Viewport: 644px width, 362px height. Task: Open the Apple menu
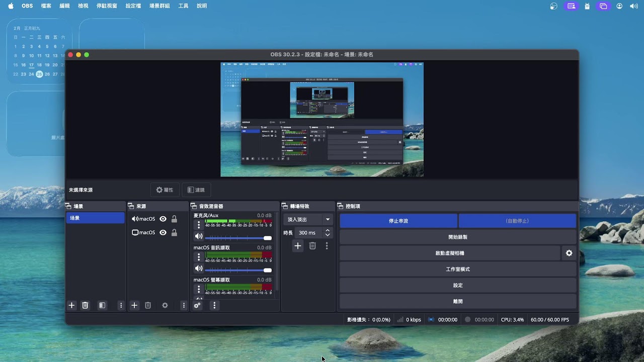click(x=11, y=6)
